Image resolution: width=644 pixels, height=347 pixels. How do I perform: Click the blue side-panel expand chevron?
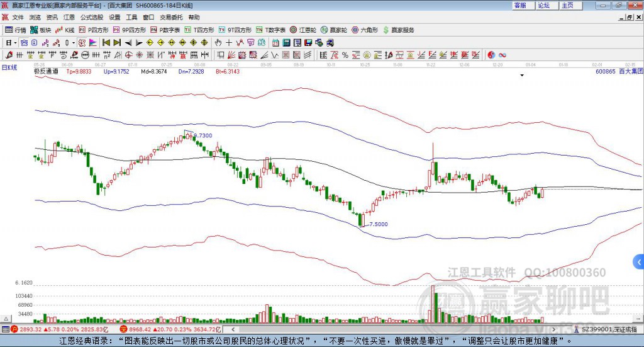tap(638, 262)
